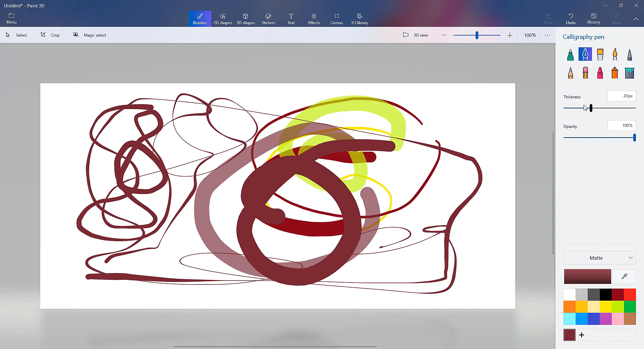Viewport: 644px width, 349px height.
Task: Click the Opacity slider handle
Action: point(634,138)
